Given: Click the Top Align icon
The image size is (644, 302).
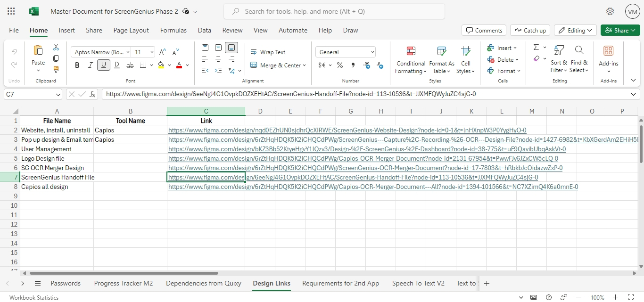Looking at the screenshot, I should coord(205,48).
